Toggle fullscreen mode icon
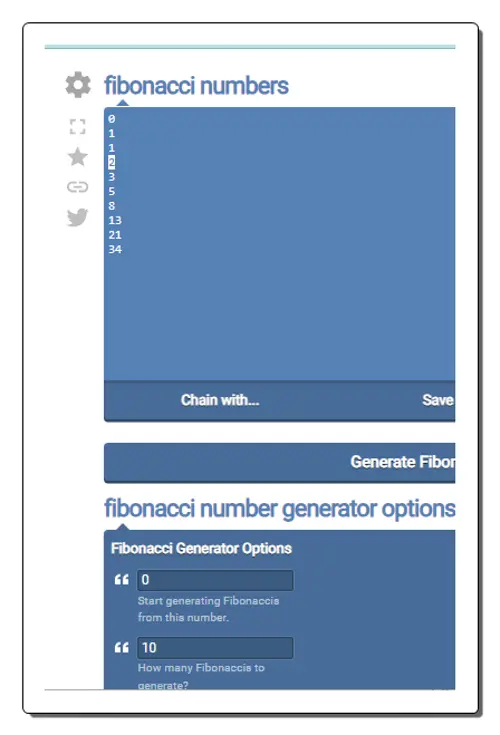 click(78, 127)
